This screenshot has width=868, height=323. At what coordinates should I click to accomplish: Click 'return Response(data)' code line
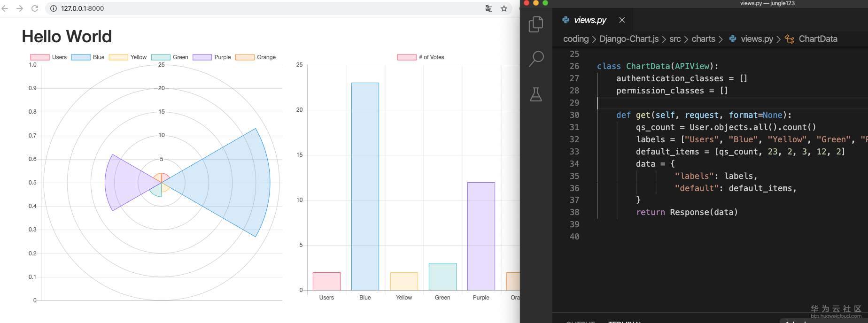tap(687, 212)
